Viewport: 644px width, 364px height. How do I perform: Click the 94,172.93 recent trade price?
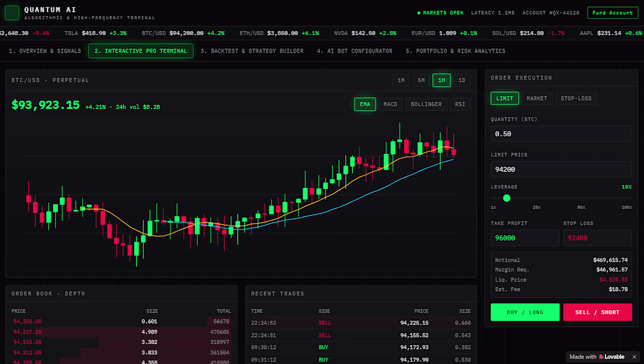point(415,348)
